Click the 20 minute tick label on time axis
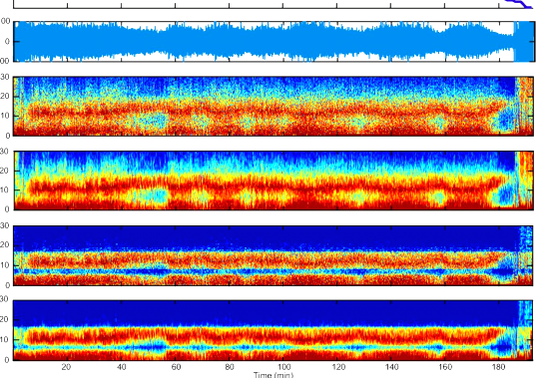Screen dimensions: 541x378 [x=67, y=367]
